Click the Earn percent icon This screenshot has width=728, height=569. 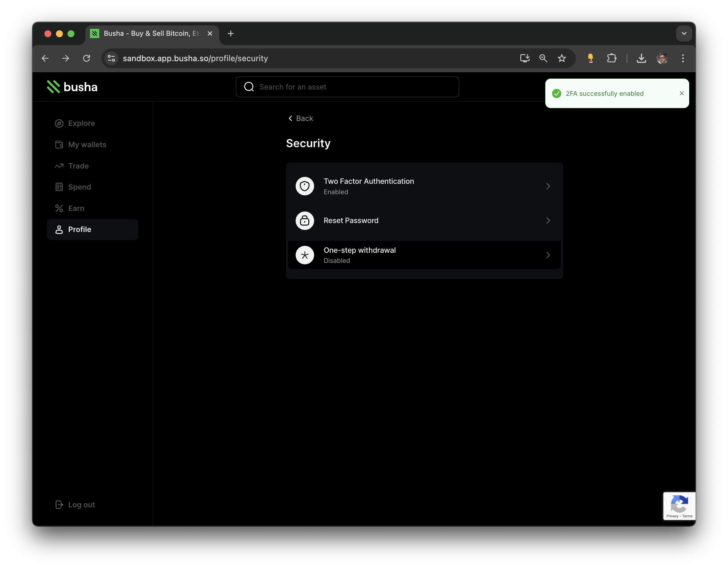(59, 208)
